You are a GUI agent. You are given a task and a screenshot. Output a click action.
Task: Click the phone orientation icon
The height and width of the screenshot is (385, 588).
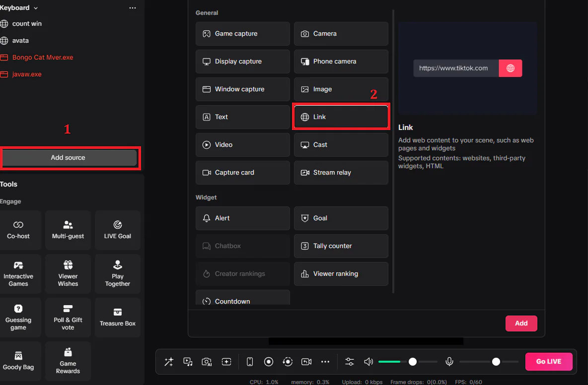[x=250, y=361]
